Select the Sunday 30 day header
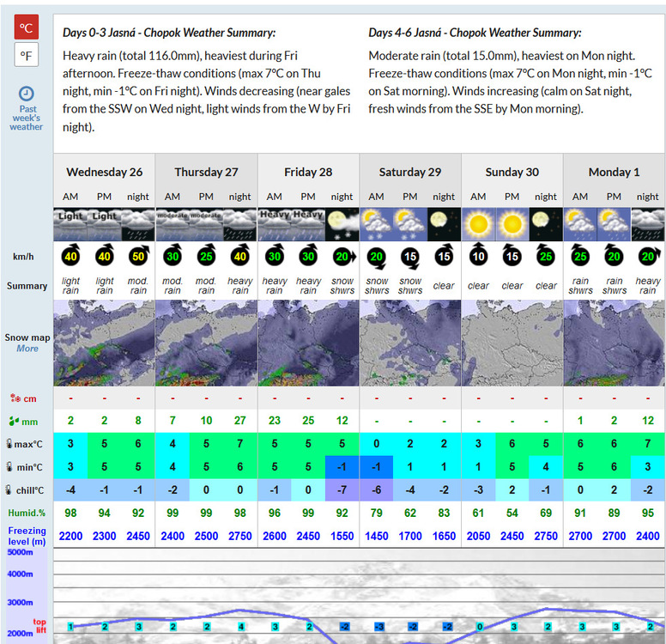 pyautogui.click(x=512, y=172)
